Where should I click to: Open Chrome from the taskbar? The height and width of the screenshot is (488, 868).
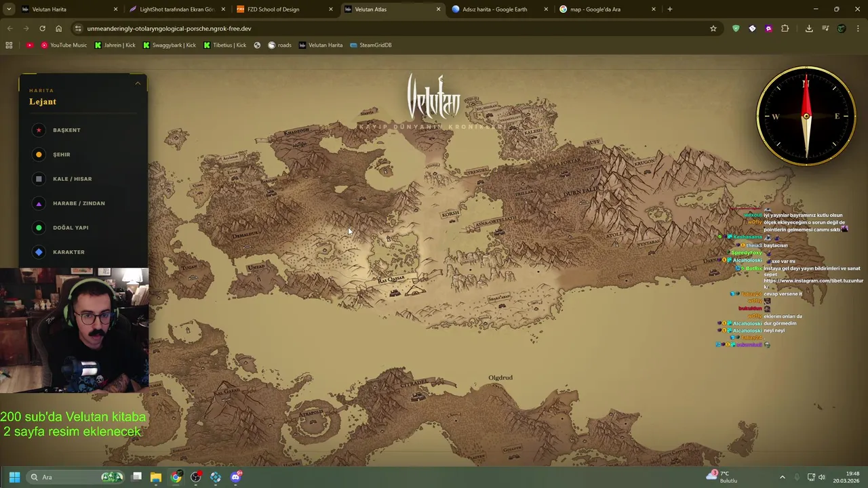[x=176, y=477]
